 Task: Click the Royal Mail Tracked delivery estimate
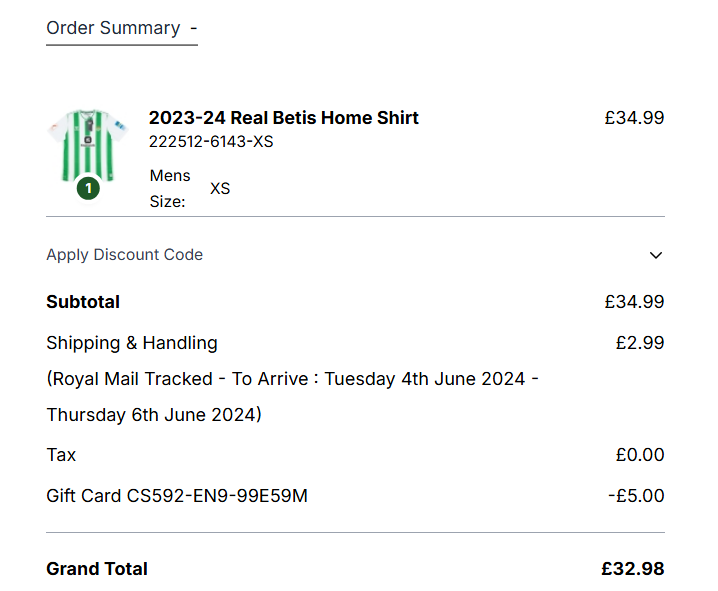(x=292, y=397)
